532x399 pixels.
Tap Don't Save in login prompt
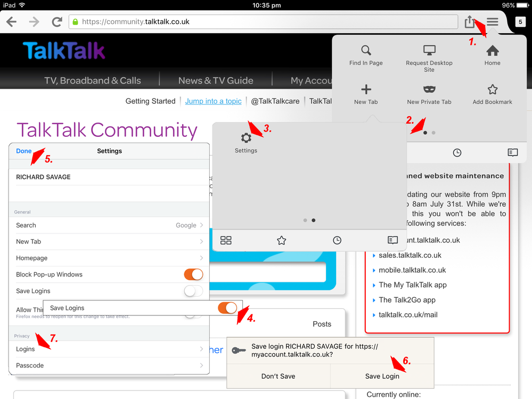click(278, 376)
